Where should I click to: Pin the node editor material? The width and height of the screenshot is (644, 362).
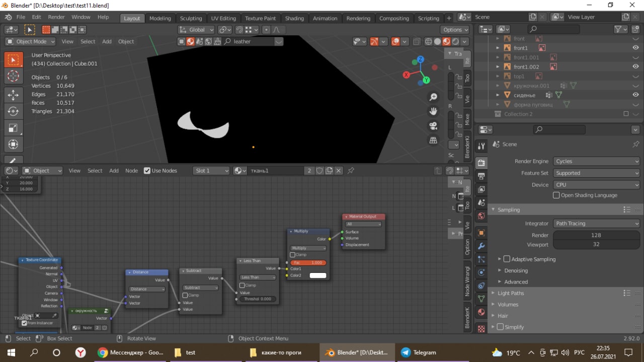351,171
